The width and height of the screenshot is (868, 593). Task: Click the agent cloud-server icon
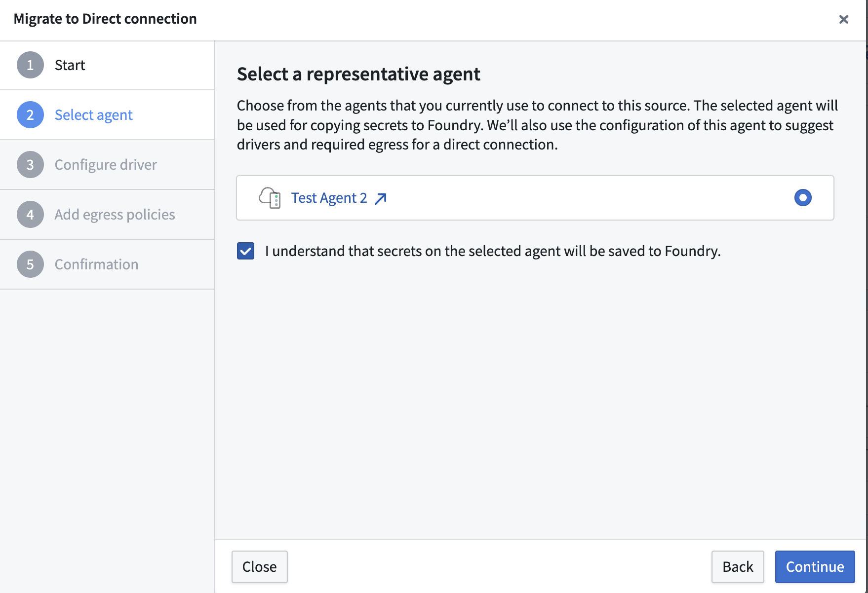pos(270,198)
